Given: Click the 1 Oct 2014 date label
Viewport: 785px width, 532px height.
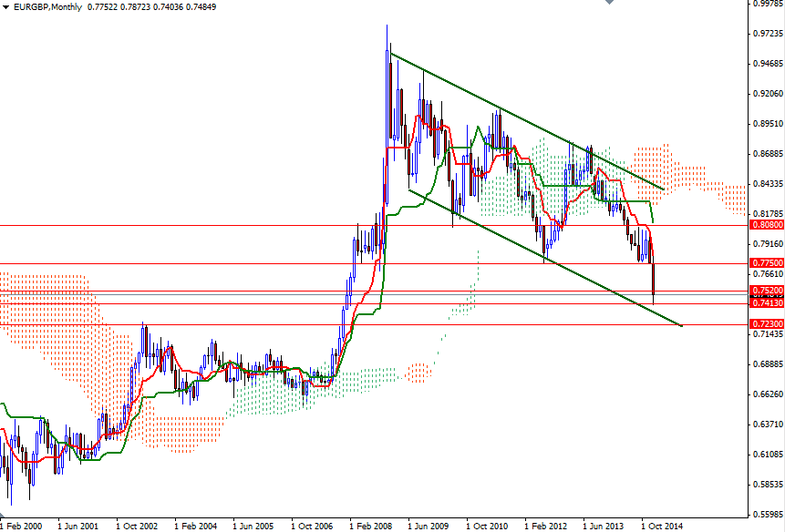Looking at the screenshot, I should [663, 526].
